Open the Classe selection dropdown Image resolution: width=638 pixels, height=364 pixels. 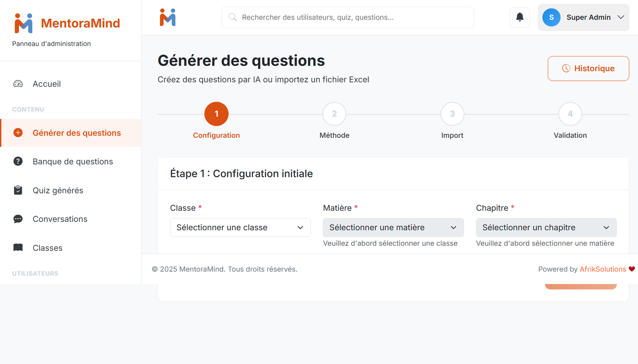coord(240,227)
